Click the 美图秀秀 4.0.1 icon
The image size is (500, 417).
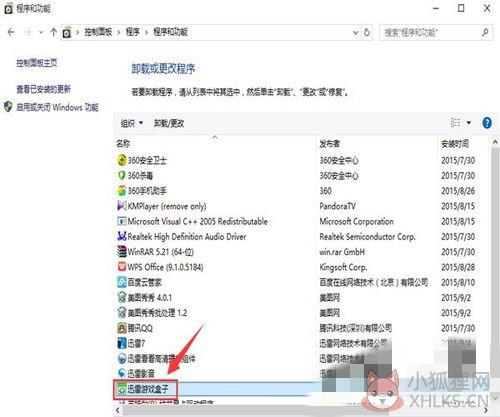click(x=122, y=297)
